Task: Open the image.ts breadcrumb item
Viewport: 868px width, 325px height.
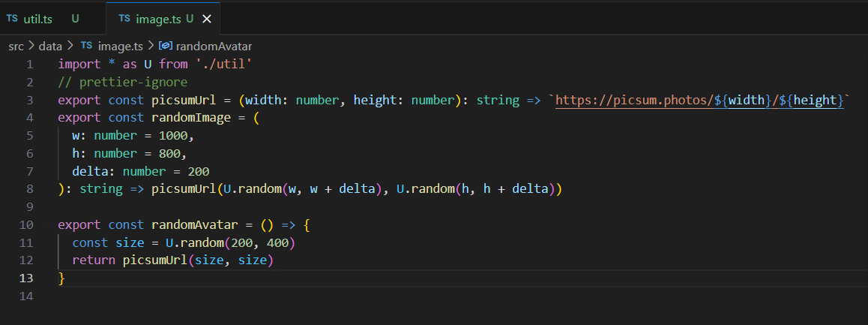Action: [x=120, y=47]
